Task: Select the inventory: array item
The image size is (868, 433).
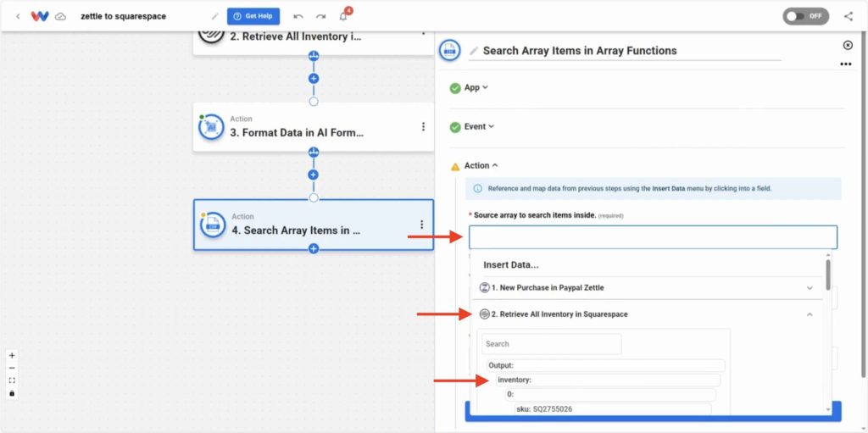Action: 607,380
